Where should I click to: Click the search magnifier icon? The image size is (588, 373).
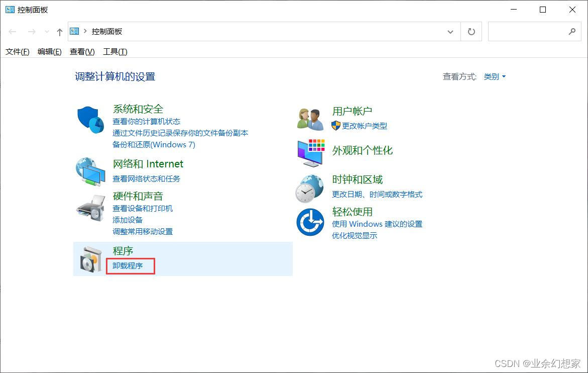click(x=572, y=32)
